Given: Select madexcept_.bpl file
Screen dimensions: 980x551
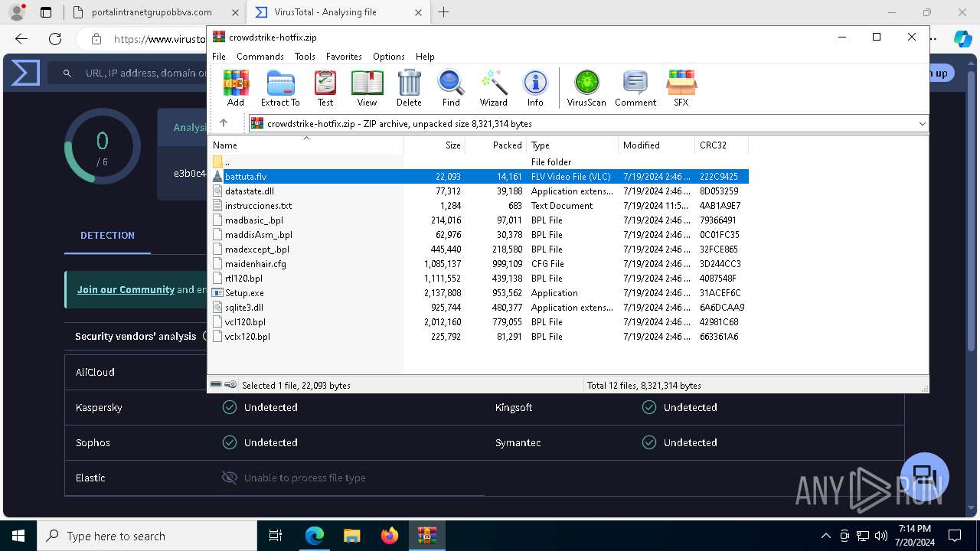Looking at the screenshot, I should [x=479, y=249].
